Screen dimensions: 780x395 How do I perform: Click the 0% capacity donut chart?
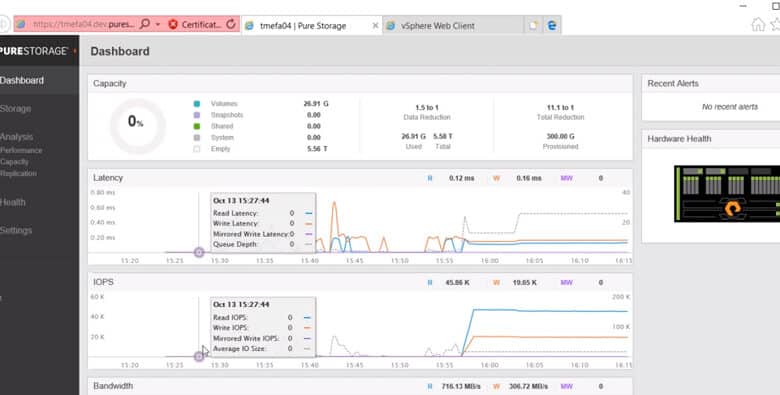137,126
